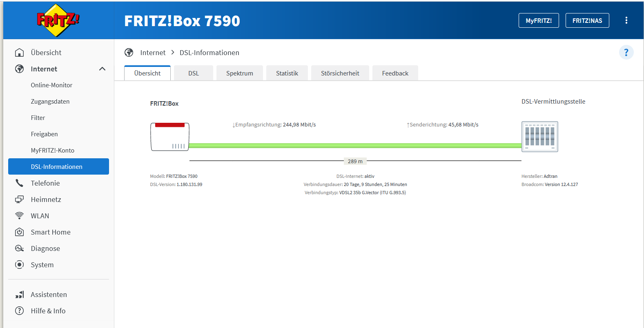Click the WLAN wifi icon

19,216
